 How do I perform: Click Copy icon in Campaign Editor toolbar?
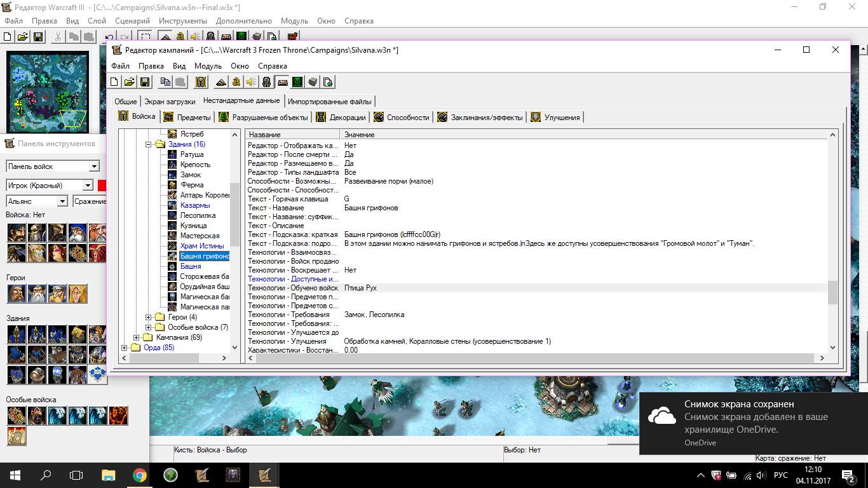(165, 81)
